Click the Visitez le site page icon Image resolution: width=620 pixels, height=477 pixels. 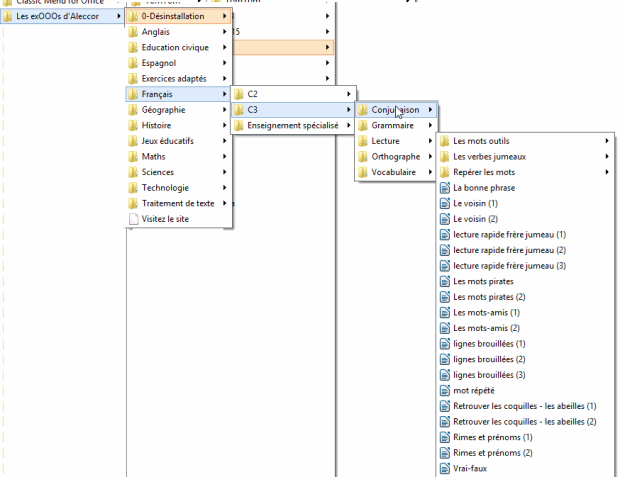coord(134,219)
